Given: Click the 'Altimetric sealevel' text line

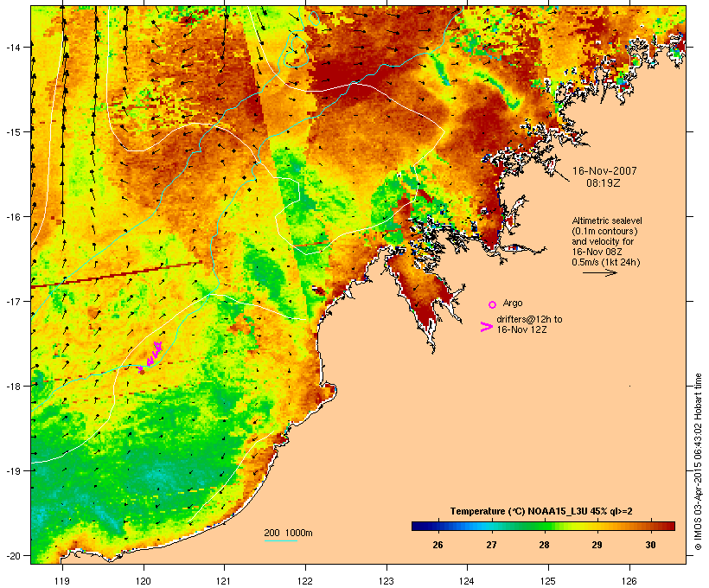Looking at the screenshot, I should pos(607,220).
